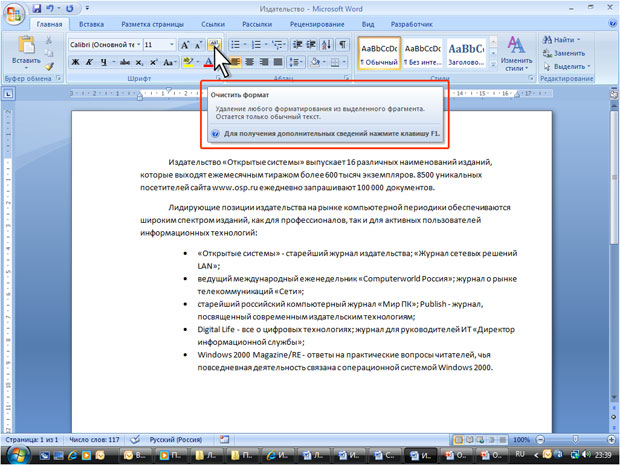
Task: Open the round Office button menu
Action: tap(14, 14)
